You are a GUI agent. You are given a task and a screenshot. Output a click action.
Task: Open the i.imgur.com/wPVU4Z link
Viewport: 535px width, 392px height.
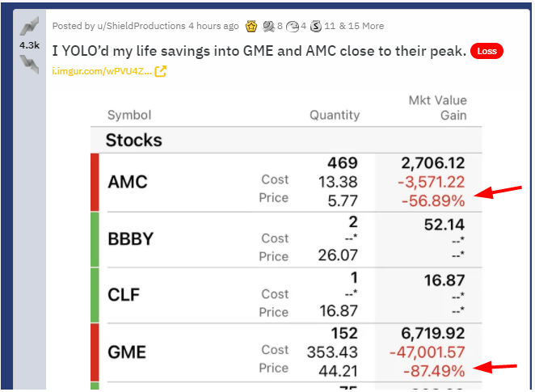click(x=102, y=71)
